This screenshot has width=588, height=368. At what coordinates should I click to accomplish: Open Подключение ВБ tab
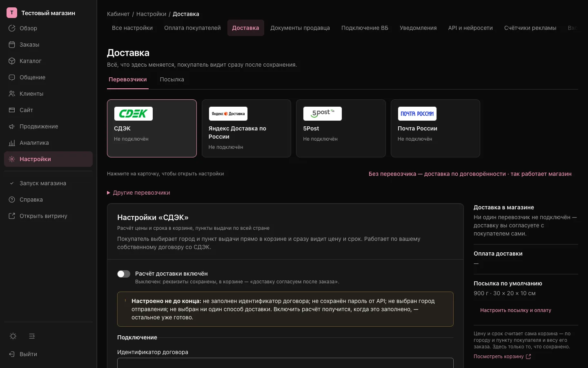coord(365,28)
